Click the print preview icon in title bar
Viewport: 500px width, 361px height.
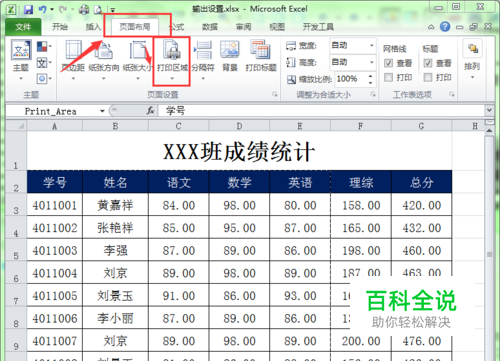(x=98, y=10)
